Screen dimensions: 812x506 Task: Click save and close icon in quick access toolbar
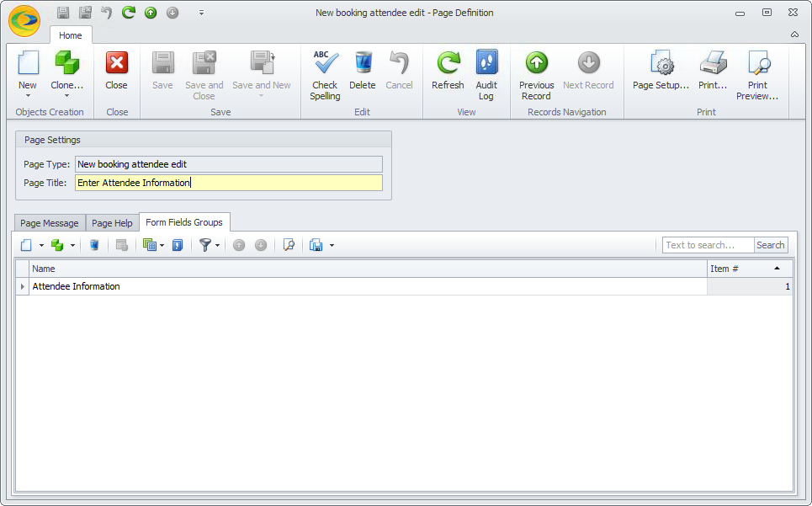85,13
